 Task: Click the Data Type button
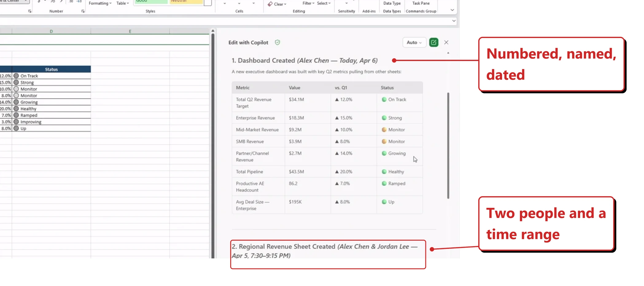(x=392, y=3)
